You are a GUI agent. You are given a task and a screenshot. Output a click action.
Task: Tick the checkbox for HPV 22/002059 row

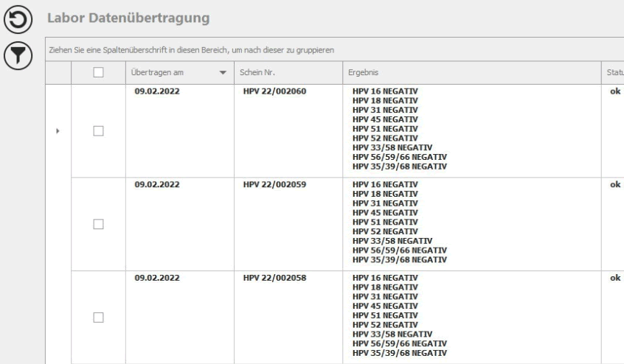click(x=97, y=224)
